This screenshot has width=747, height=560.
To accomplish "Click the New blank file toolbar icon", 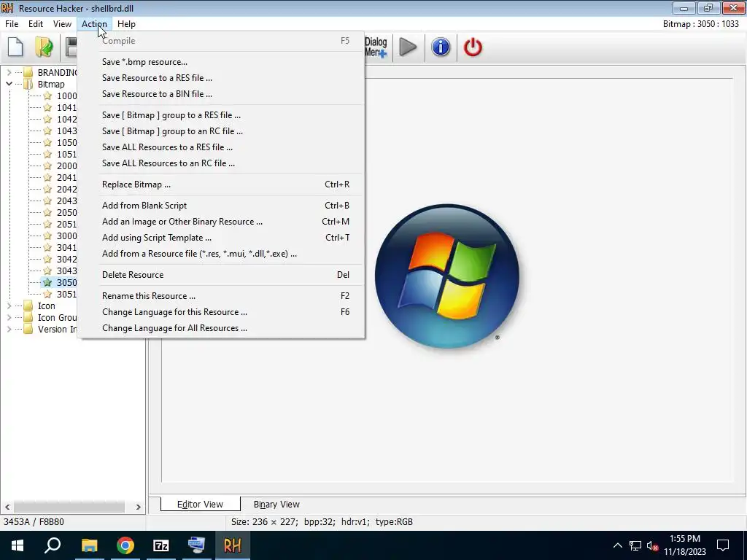I will click(16, 47).
